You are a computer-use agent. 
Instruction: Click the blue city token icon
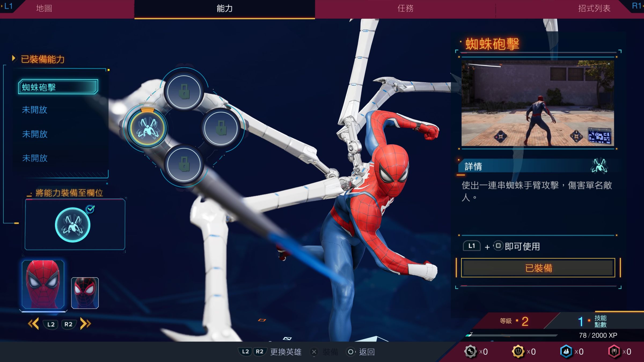(x=566, y=352)
